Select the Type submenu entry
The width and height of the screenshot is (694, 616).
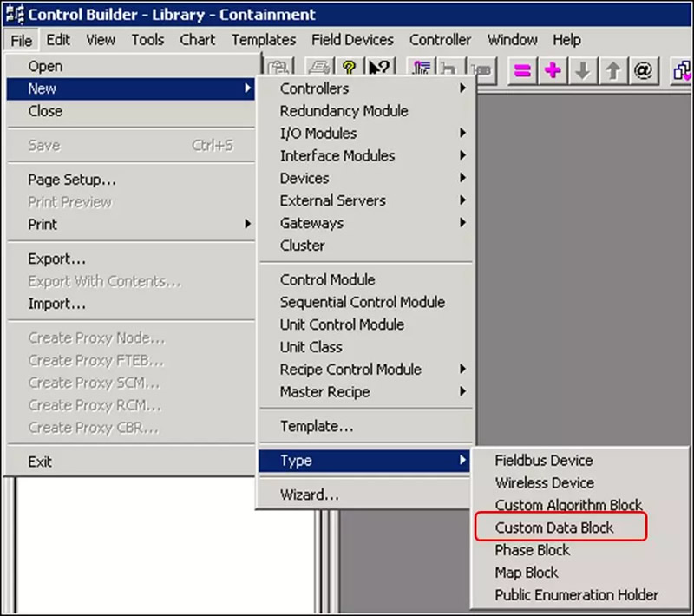click(x=364, y=461)
